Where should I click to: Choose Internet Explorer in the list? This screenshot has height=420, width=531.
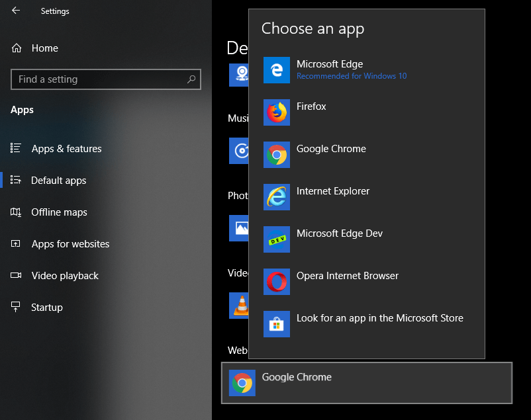click(x=367, y=197)
